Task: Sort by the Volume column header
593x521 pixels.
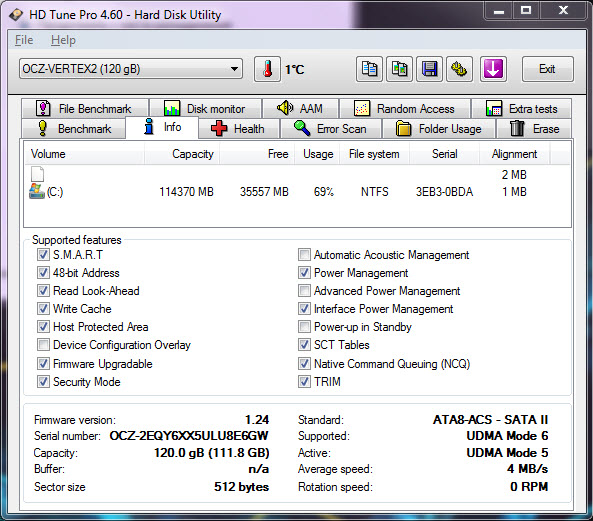Action: coord(84,154)
